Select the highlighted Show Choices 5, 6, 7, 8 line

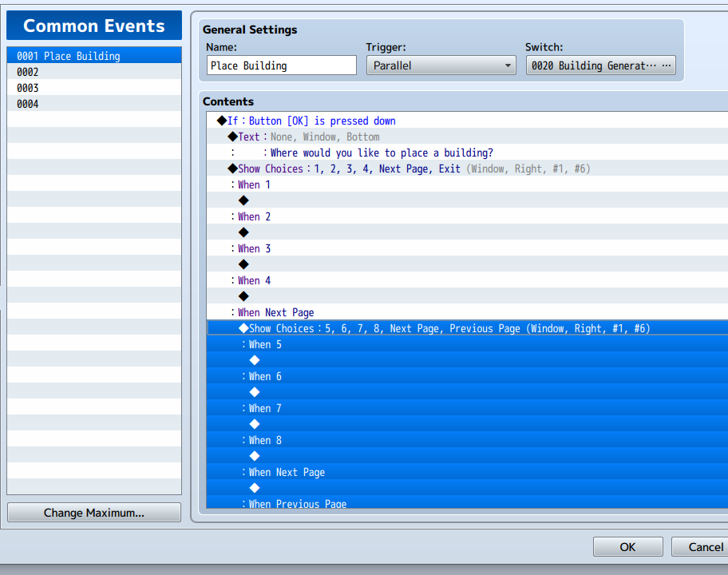447,328
